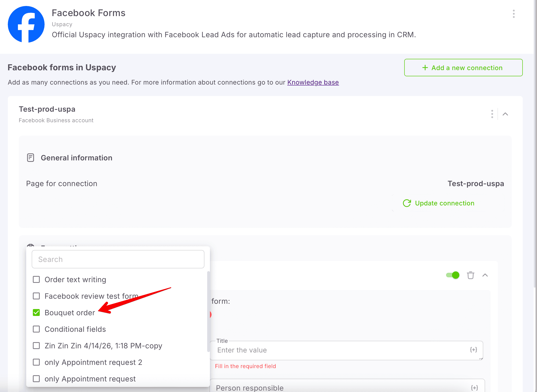Image resolution: width=537 pixels, height=392 pixels.
Task: Click the page vertical scrollbar
Action: point(535,144)
